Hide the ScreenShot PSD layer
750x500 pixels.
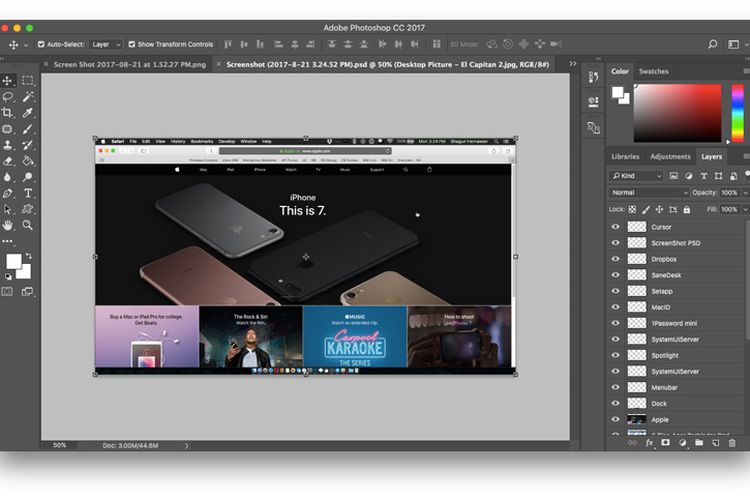coord(616,243)
